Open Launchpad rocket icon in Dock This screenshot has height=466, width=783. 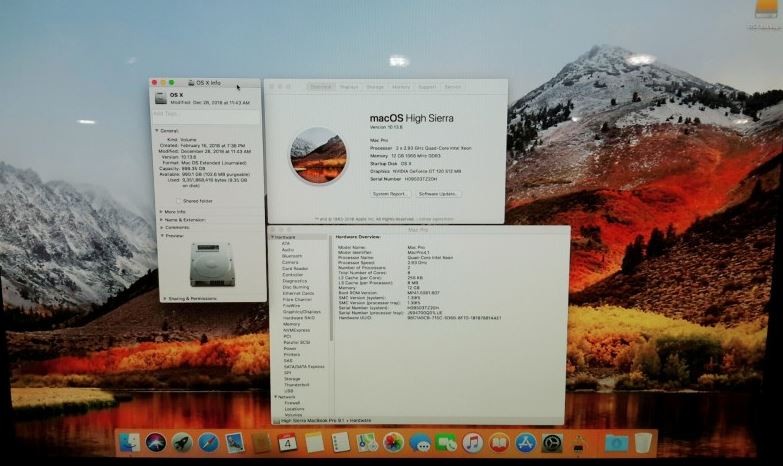[182, 443]
